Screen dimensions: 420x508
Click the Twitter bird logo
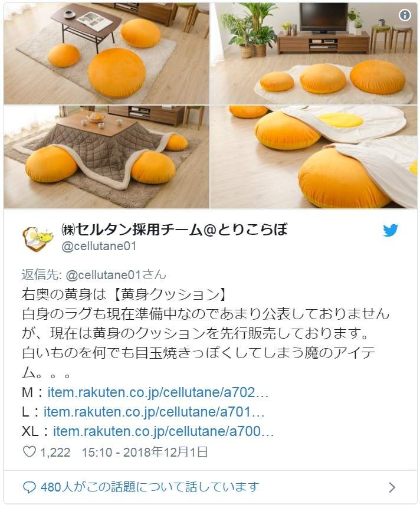click(x=391, y=231)
